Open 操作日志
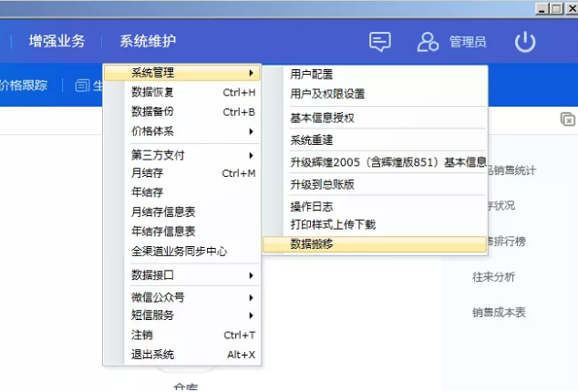The image size is (578, 392). pyautogui.click(x=376, y=207)
